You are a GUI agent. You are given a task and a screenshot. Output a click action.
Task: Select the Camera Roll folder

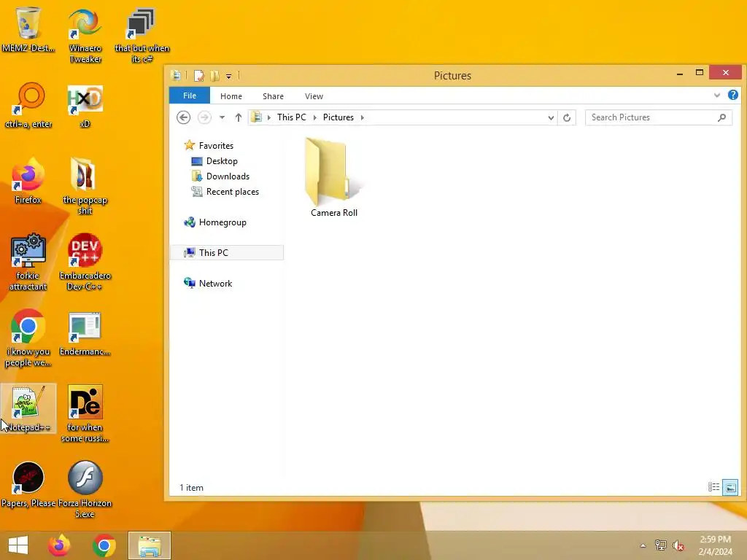coord(333,178)
